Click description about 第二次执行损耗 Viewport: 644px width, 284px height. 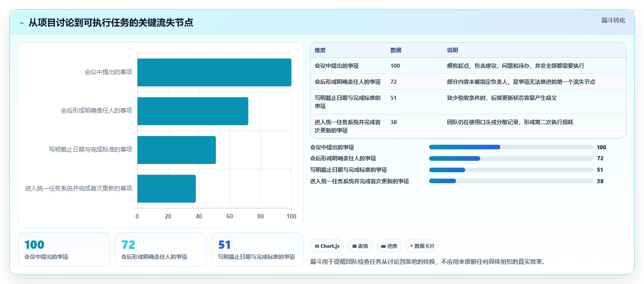point(510,122)
